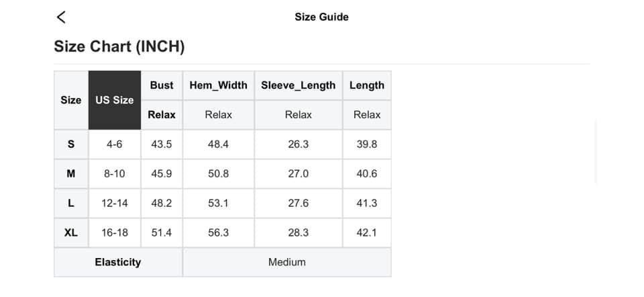Screen dimensions: 644x297
Task: Click the Size Chart (INCH) heading
Action: pyautogui.click(x=119, y=47)
